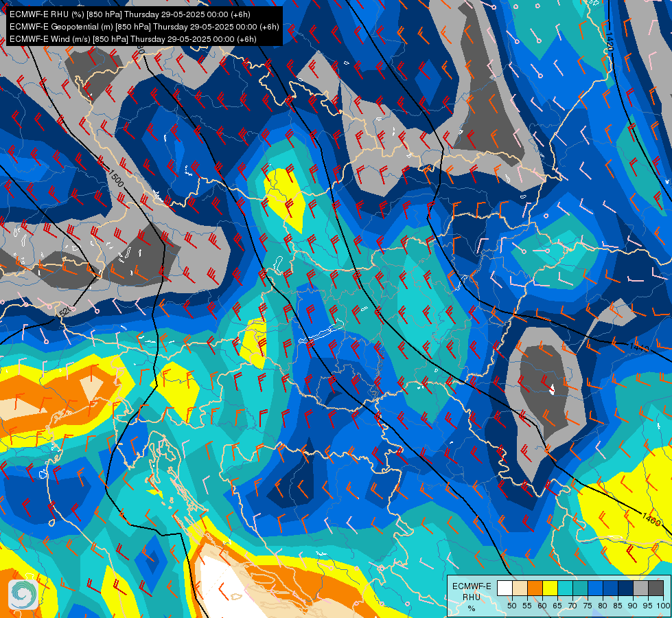Select the light gray 90–95% legend swatch
Image resolution: width=672 pixels, height=618 pixels.
640,588
